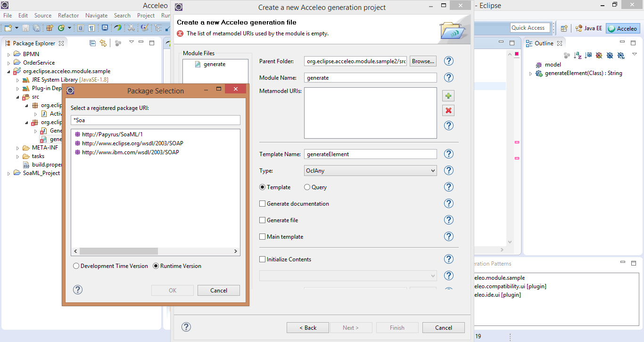Click help icon beside Type combo

point(449,170)
